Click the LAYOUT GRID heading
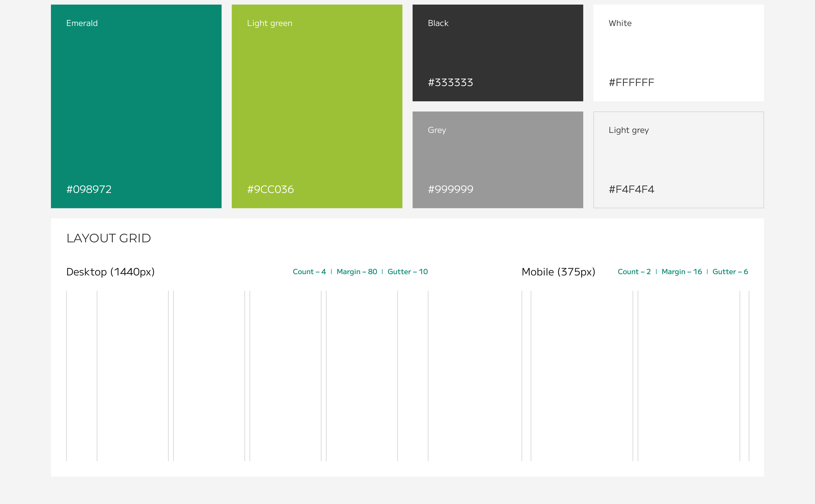815x504 pixels. (x=109, y=238)
